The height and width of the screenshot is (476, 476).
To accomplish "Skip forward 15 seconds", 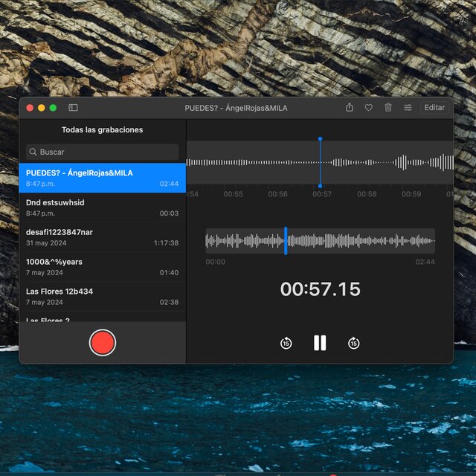I will coord(354,343).
